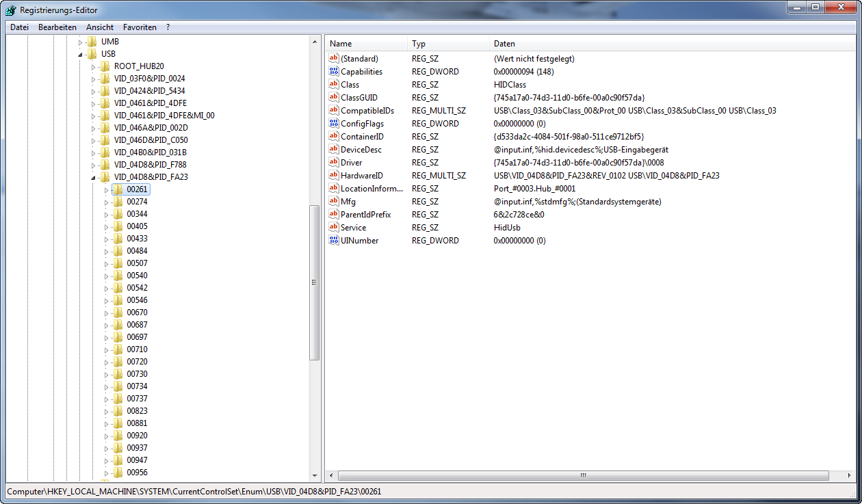Select the Driver value
The image size is (862, 504).
[x=352, y=163]
